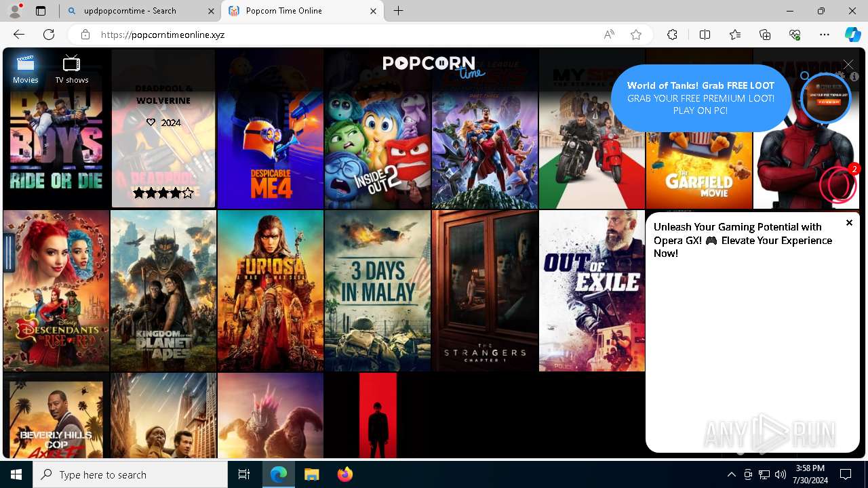Switch to the TV shows section

tap(72, 70)
